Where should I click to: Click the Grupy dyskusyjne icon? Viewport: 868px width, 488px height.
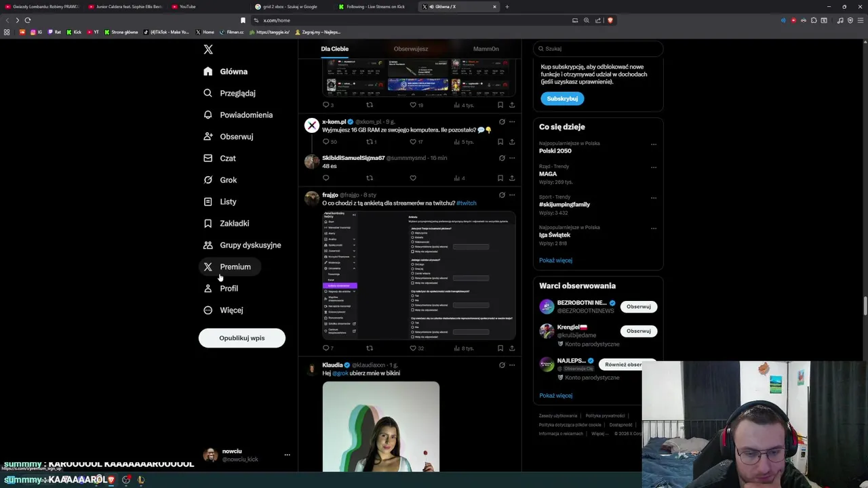pos(208,245)
